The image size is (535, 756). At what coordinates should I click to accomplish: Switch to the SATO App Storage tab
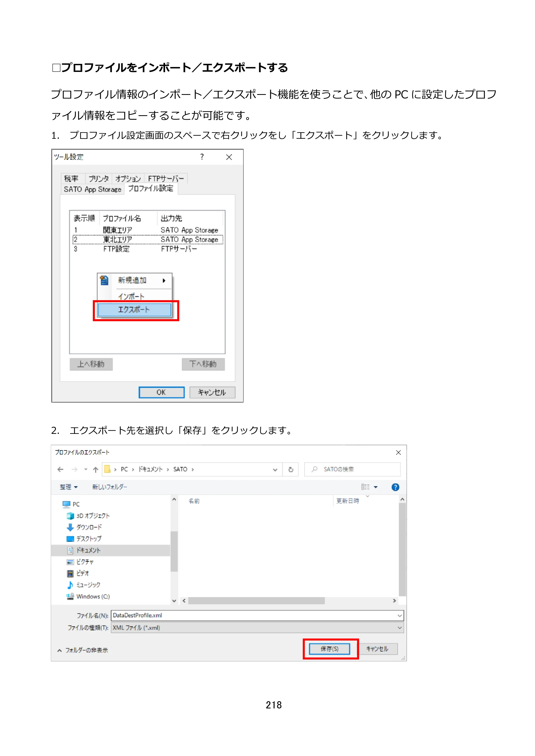pyautogui.click(x=93, y=189)
